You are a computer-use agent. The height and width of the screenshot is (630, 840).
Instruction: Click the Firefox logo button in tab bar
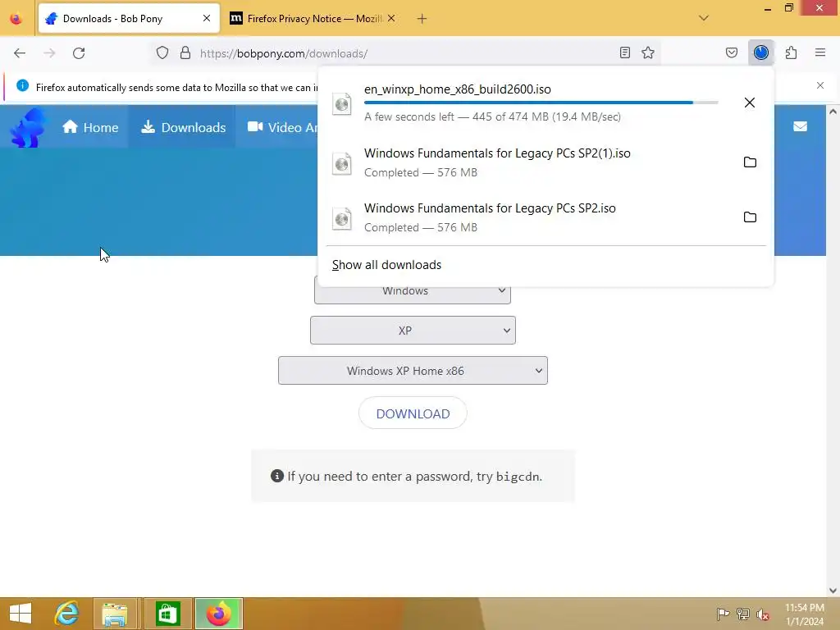16,19
